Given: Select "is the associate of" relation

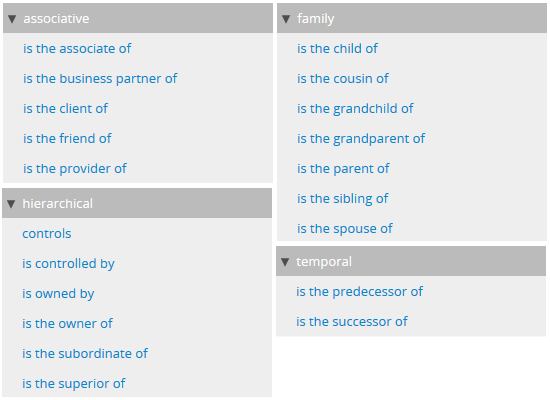Looking at the screenshot, I should coord(77,48).
